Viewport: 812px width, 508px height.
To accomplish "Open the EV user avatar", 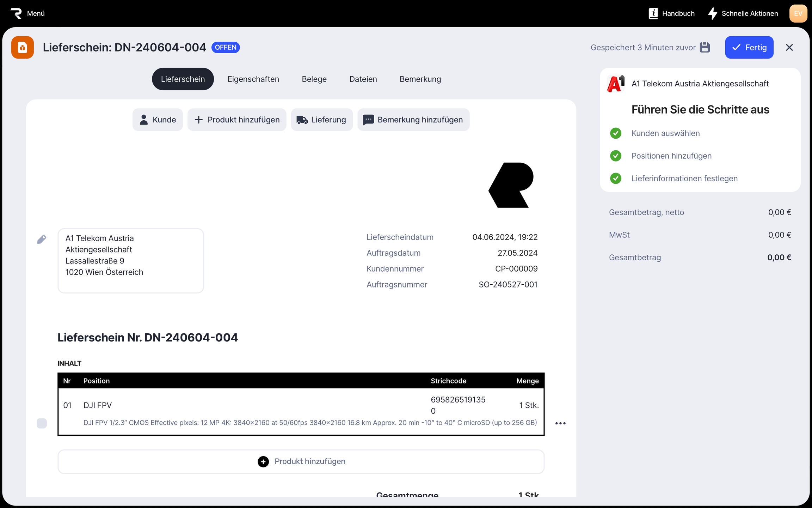I will [798, 13].
